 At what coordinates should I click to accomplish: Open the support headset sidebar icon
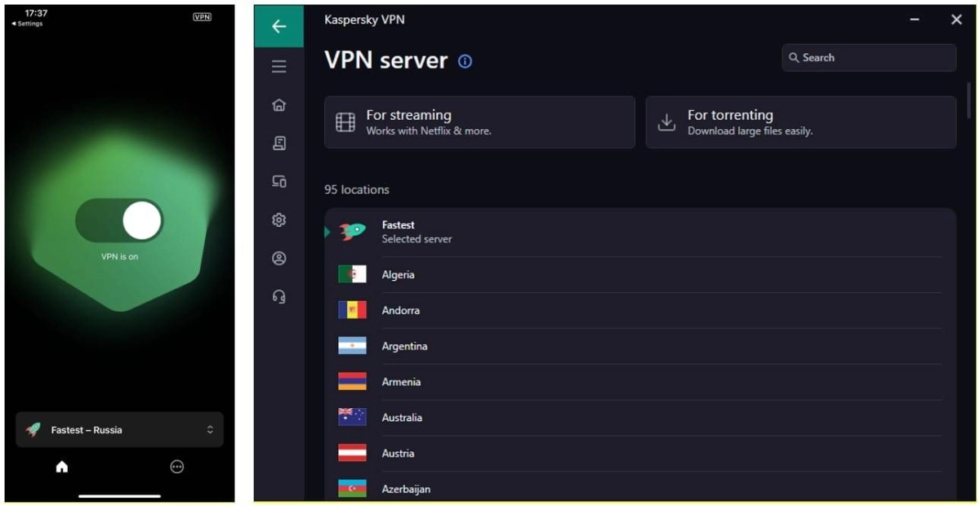(278, 297)
